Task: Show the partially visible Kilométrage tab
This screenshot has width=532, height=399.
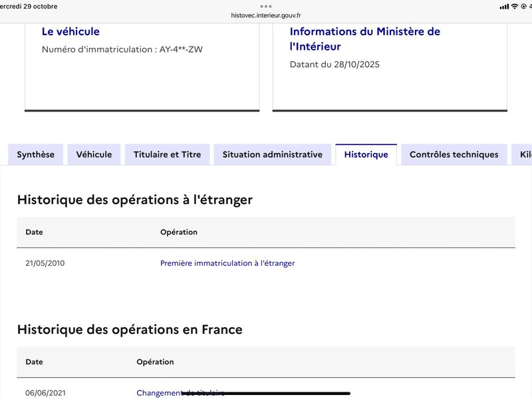Action: pyautogui.click(x=524, y=154)
